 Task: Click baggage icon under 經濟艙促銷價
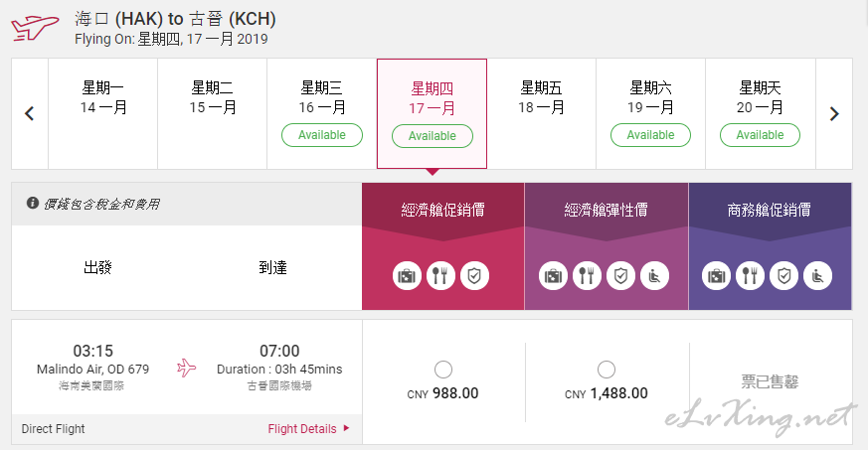(x=407, y=275)
